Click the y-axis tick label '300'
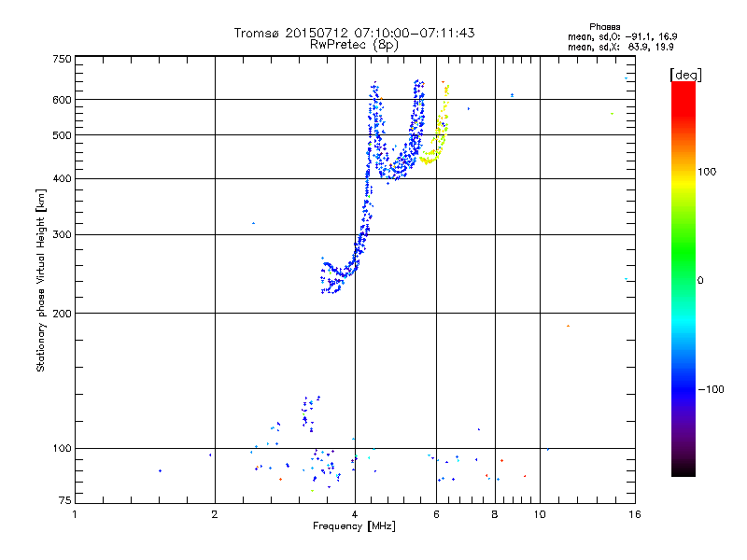Screen dimensions: 747x560 pos(62,235)
